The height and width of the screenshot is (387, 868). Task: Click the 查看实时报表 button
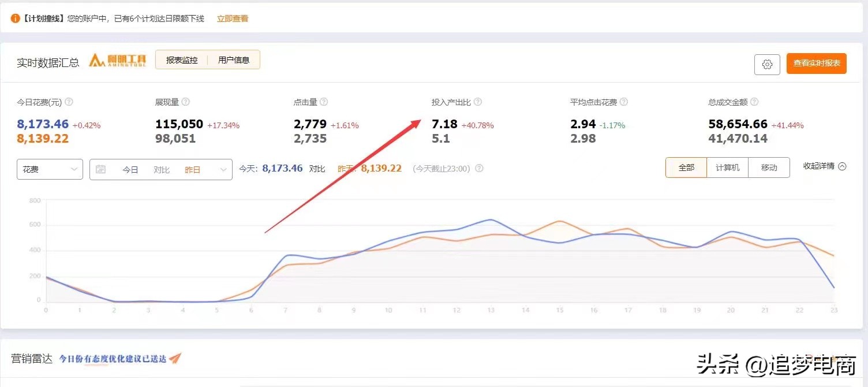point(816,64)
